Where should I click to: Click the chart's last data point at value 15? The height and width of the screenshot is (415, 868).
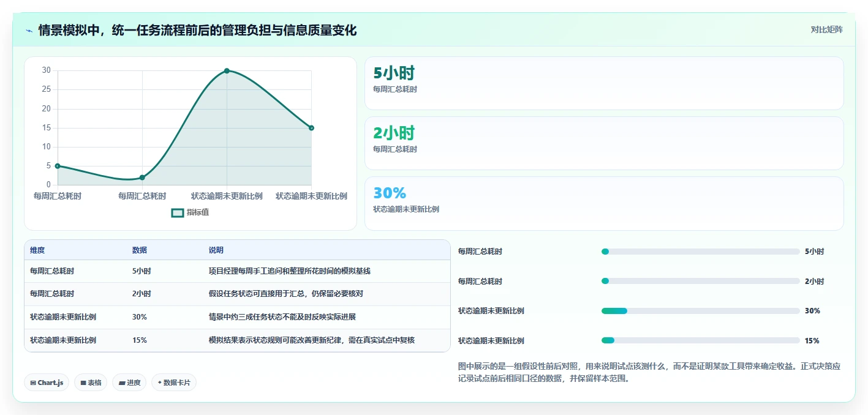(311, 128)
